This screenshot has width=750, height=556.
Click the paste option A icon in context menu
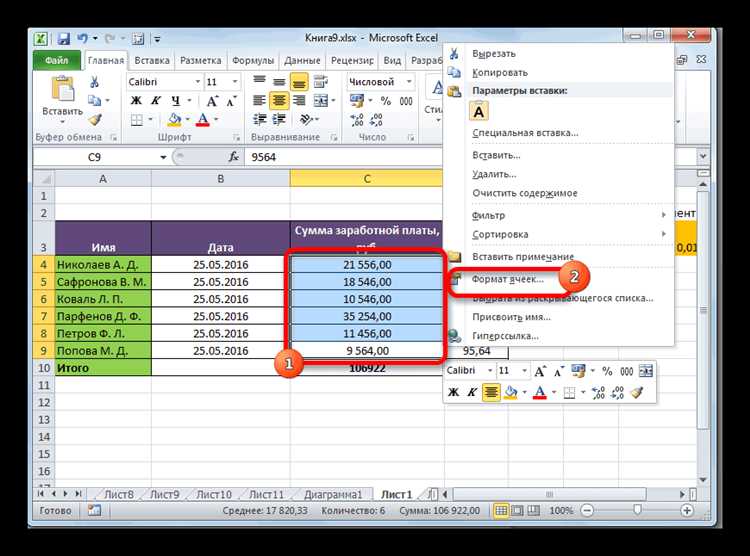pyautogui.click(x=479, y=112)
